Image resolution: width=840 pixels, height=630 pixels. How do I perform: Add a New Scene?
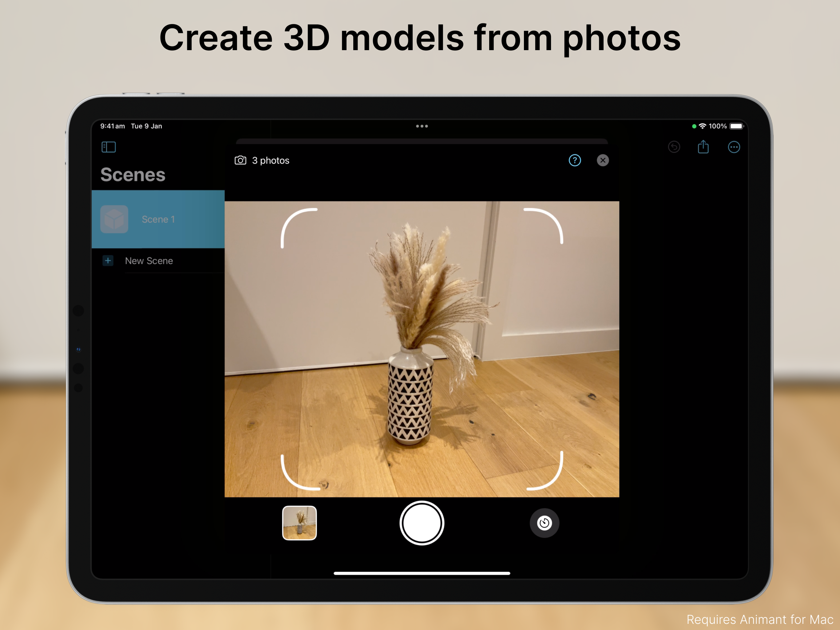(158, 261)
